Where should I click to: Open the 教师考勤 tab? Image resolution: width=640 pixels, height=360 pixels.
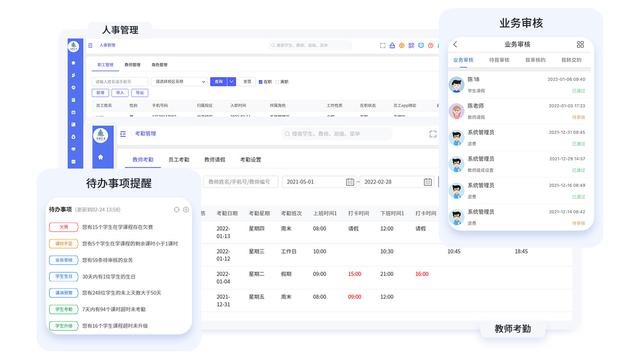[143, 160]
